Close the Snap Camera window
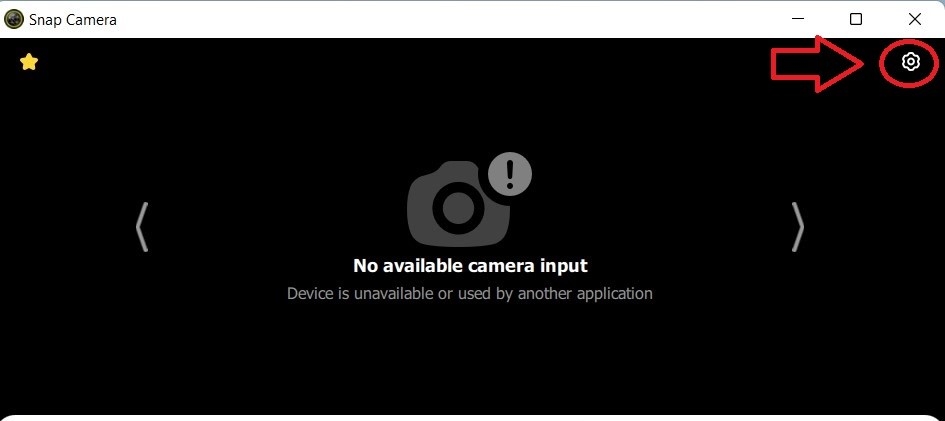Image resolution: width=945 pixels, height=421 pixels. click(914, 19)
